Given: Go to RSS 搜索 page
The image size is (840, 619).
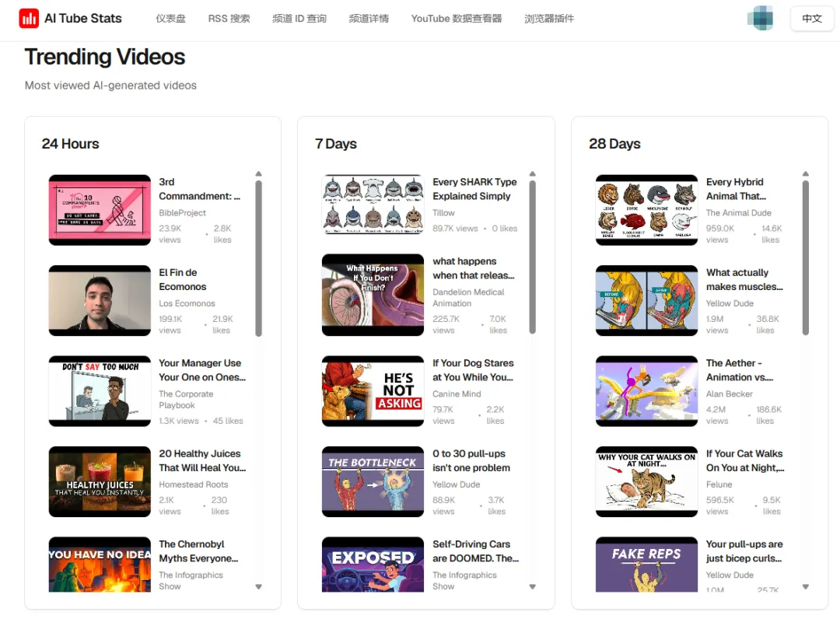Looking at the screenshot, I should pyautogui.click(x=229, y=19).
